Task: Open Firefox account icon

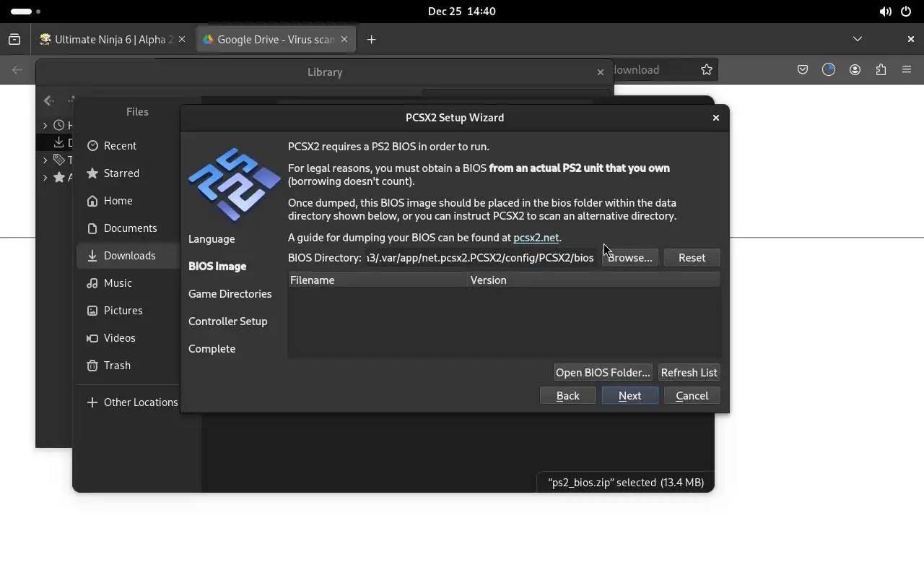Action: (x=855, y=70)
